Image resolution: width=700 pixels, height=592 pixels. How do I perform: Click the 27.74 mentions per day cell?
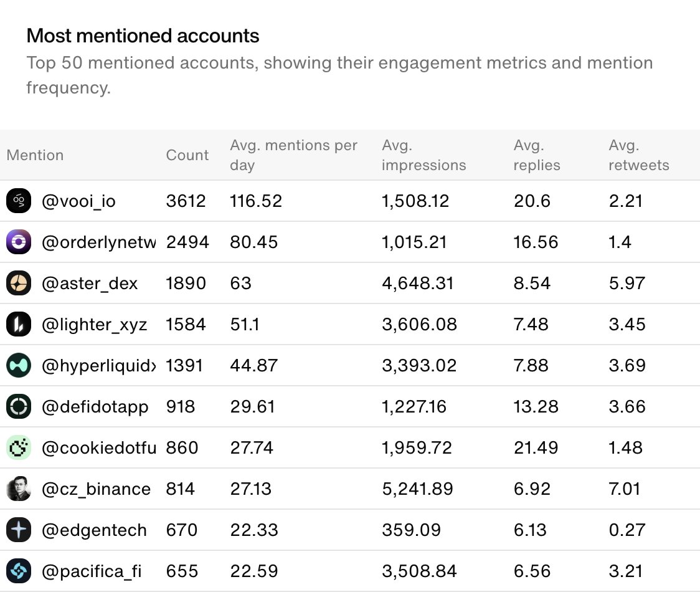252,447
